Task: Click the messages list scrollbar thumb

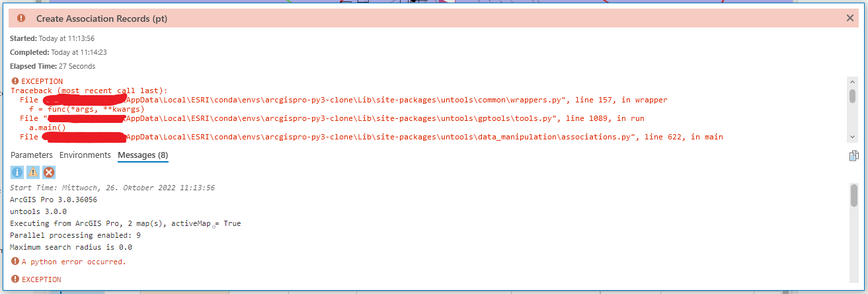Action: [x=854, y=195]
